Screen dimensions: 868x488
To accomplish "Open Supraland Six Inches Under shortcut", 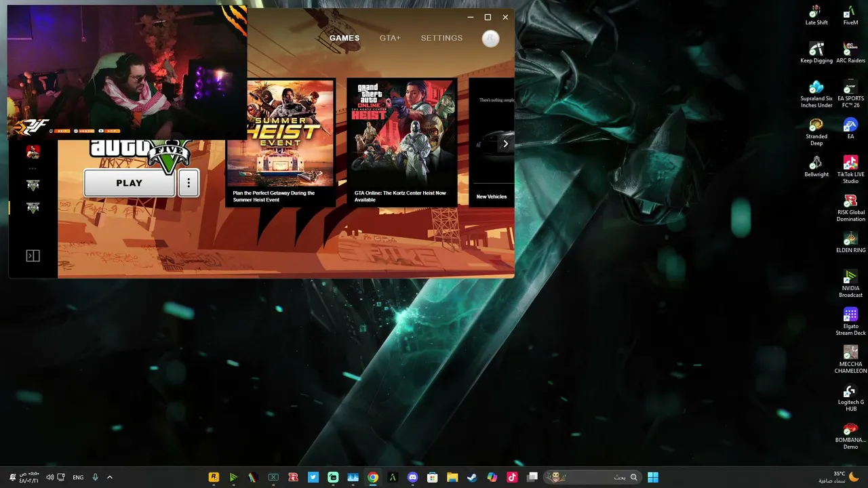I will click(816, 94).
